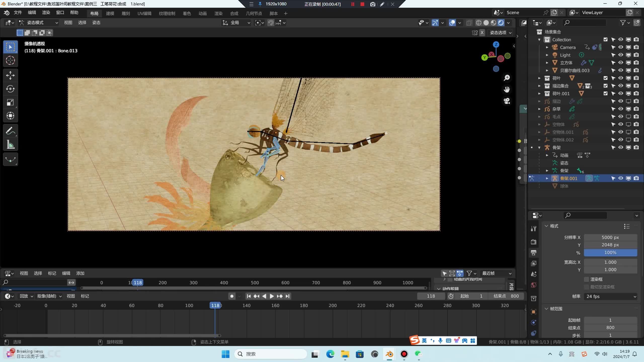
Task: Disable 骨架.001 in renders camera icon
Action: (x=636, y=178)
